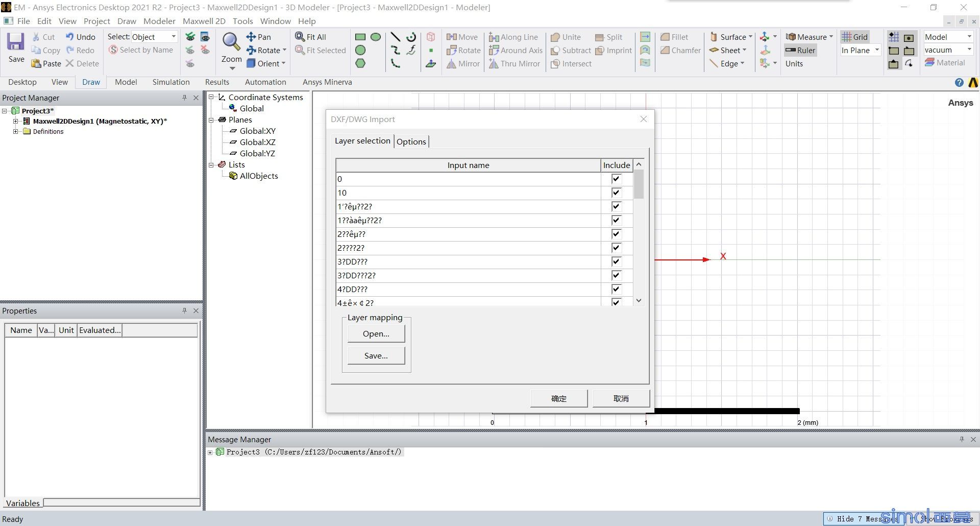Collapse the Coordinate Systems node
980x526 pixels.
click(211, 97)
